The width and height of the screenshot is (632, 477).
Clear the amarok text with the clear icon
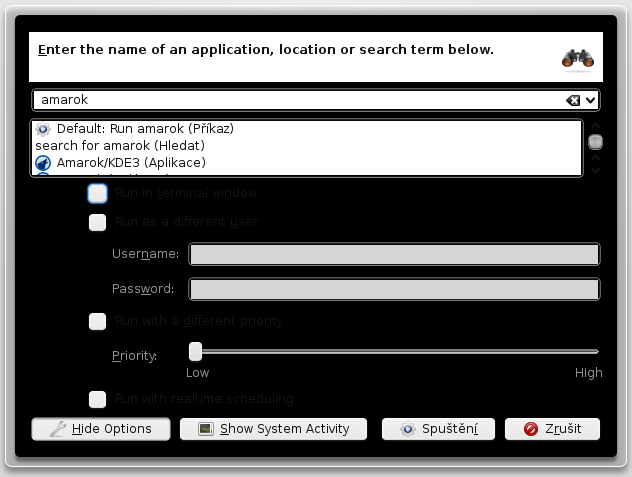573,100
